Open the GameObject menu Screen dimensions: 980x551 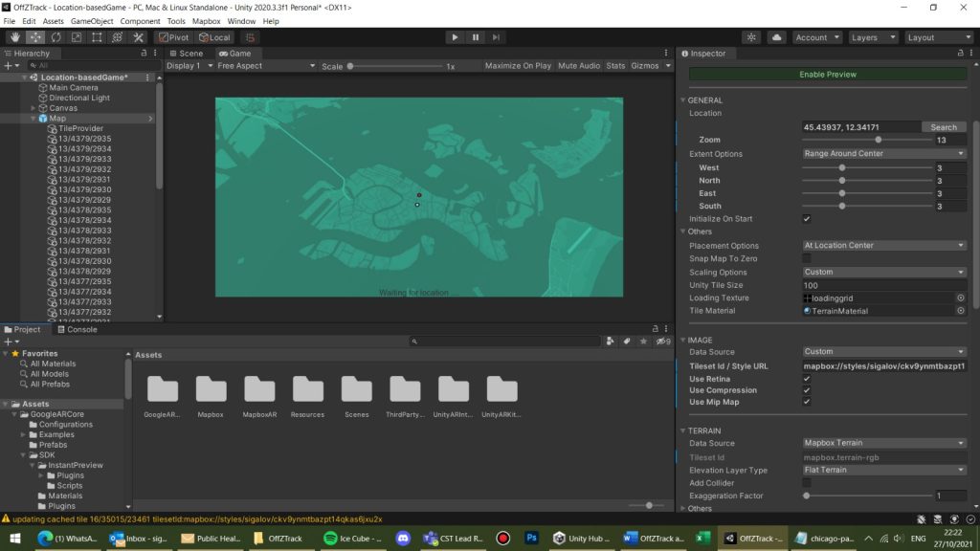pos(92,21)
